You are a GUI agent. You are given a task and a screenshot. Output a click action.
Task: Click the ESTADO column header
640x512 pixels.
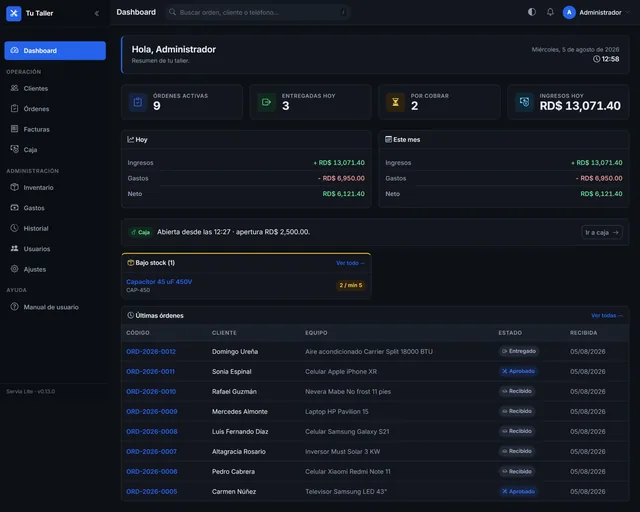pyautogui.click(x=510, y=333)
